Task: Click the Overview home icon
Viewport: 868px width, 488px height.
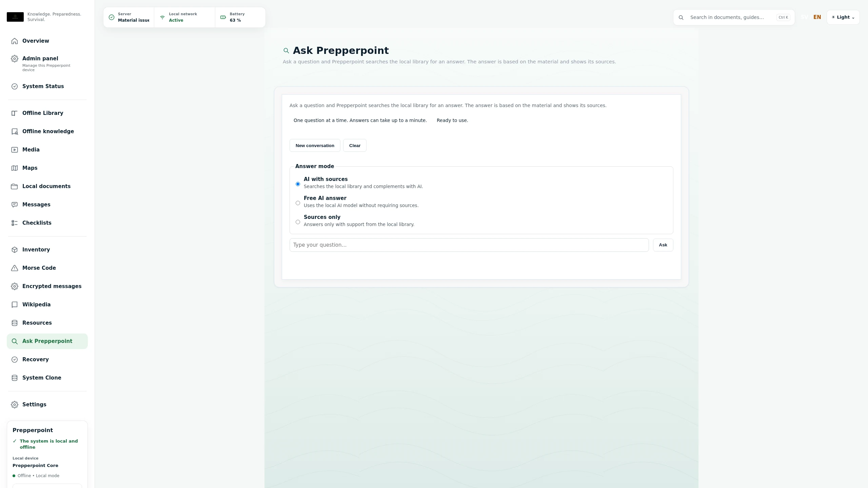Action: 15,41
